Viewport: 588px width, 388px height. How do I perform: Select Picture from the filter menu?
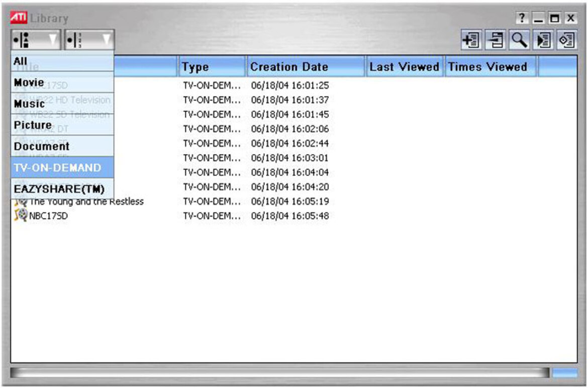[x=63, y=125]
